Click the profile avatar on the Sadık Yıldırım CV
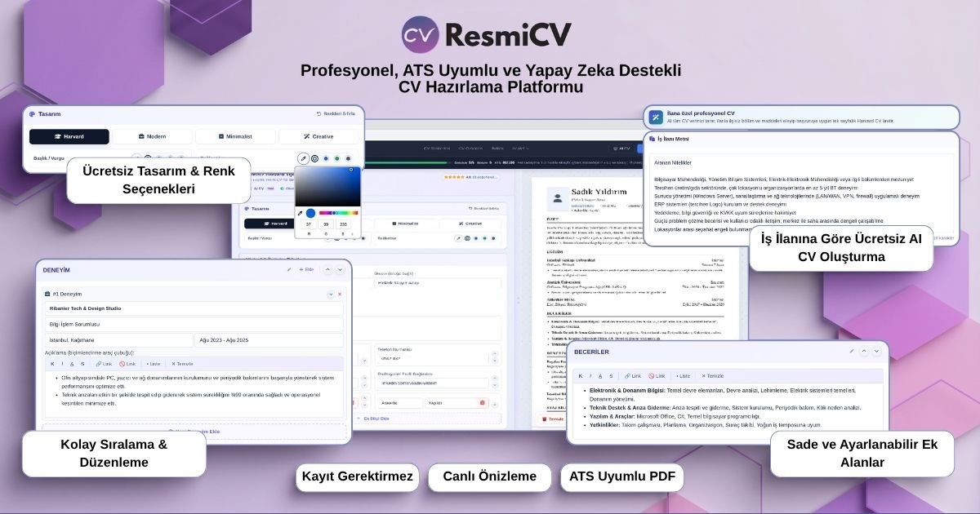Screen dimensions: 980x514 coord(558,197)
